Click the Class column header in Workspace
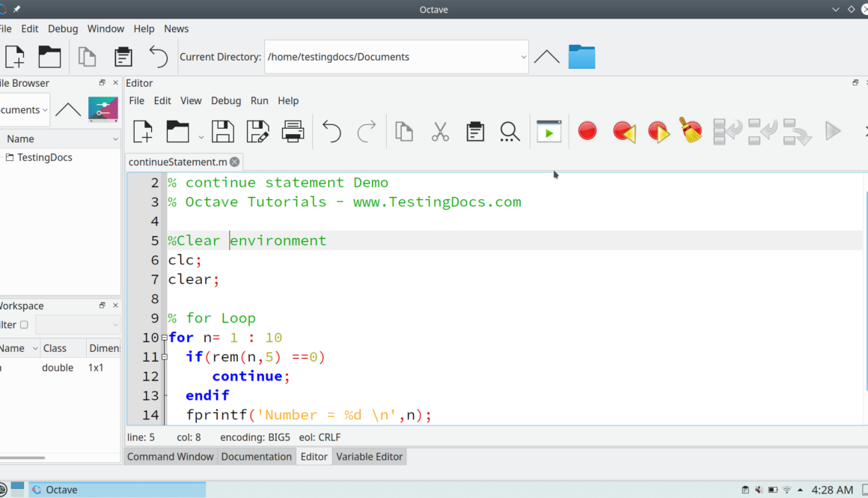868x498 pixels. [x=63, y=348]
